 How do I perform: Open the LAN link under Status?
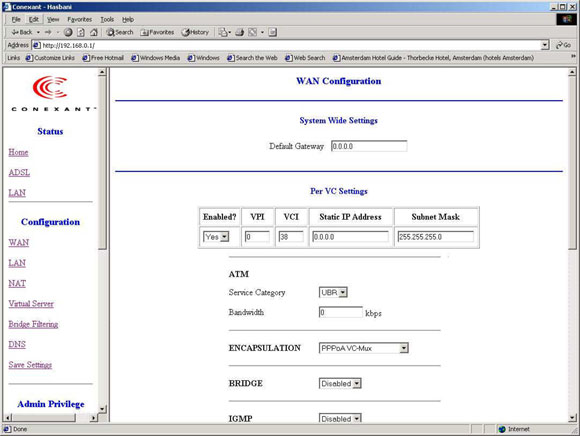point(17,193)
